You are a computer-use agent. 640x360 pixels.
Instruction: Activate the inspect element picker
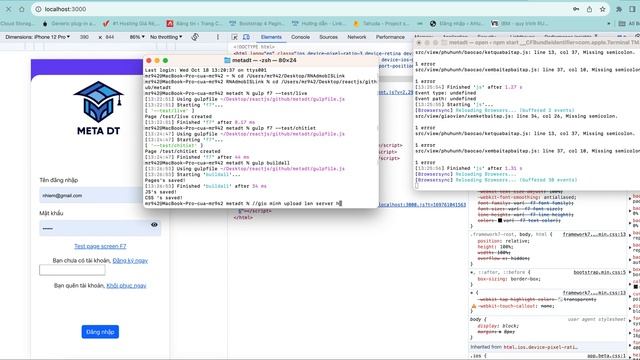point(234,37)
